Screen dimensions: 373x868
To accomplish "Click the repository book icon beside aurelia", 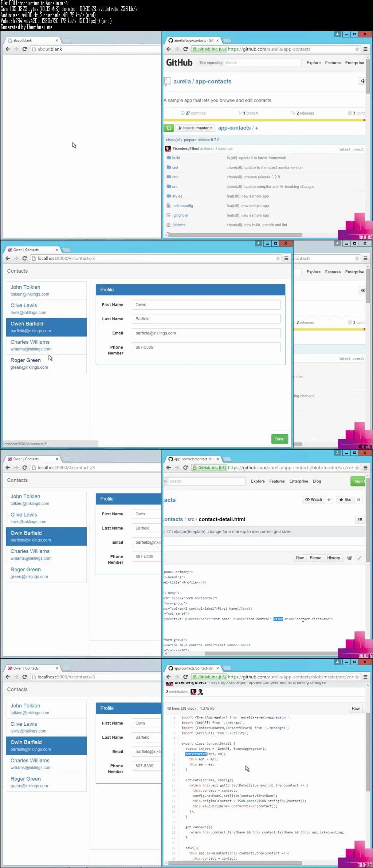I will coord(167,82).
